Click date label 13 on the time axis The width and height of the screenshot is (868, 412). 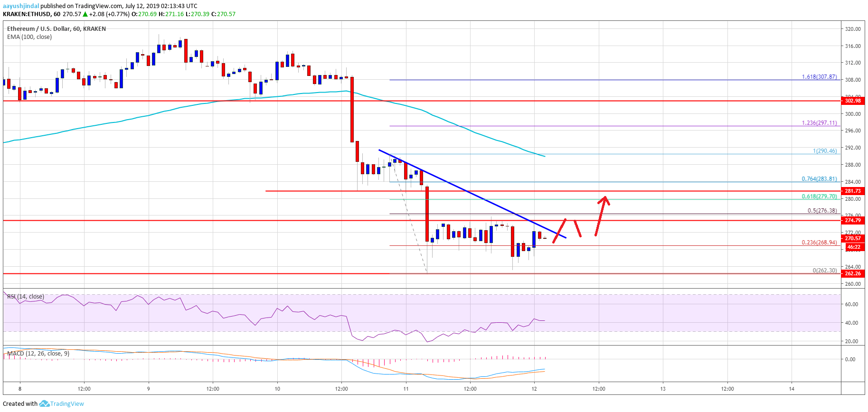[x=663, y=389]
